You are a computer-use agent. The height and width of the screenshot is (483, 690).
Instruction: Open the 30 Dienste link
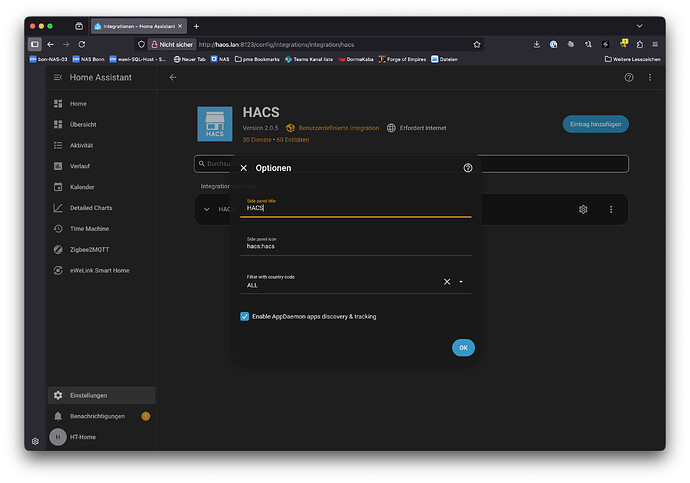tap(257, 140)
